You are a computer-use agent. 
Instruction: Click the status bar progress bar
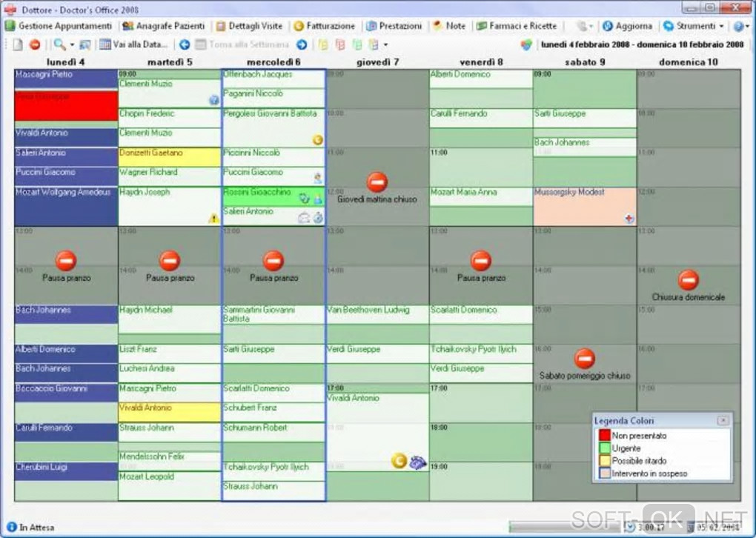(565, 526)
